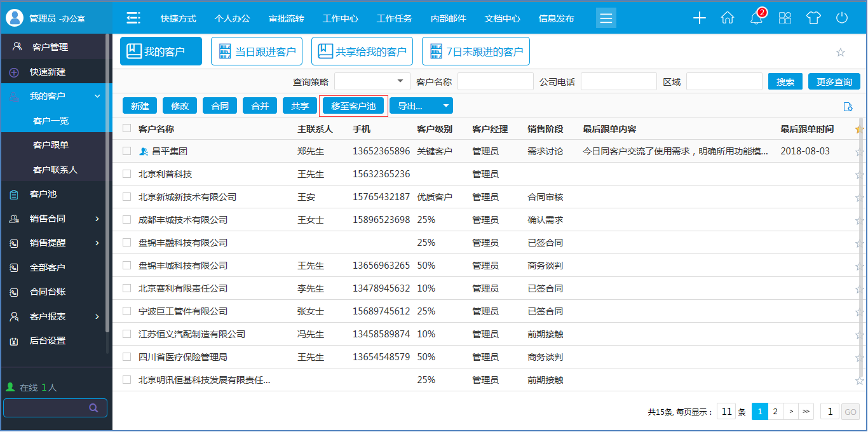This screenshot has height=432, width=868.
Task: Tick the select-all checkbox in header
Action: point(127,128)
